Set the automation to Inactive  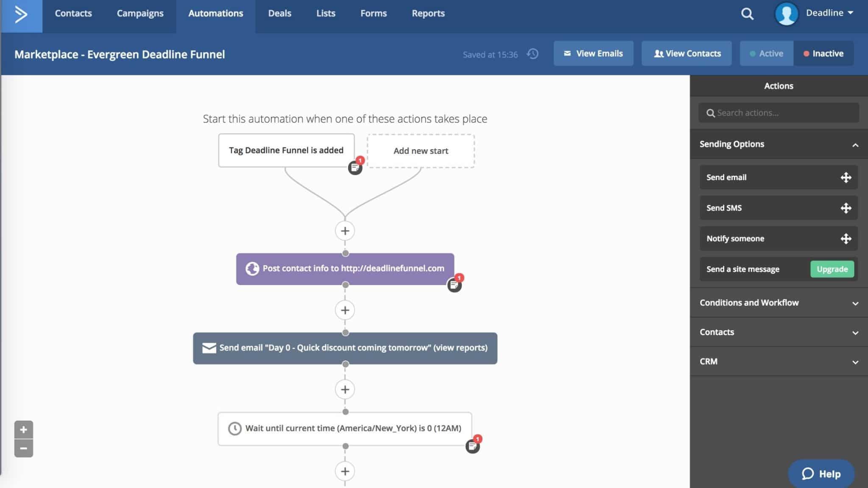(x=823, y=53)
